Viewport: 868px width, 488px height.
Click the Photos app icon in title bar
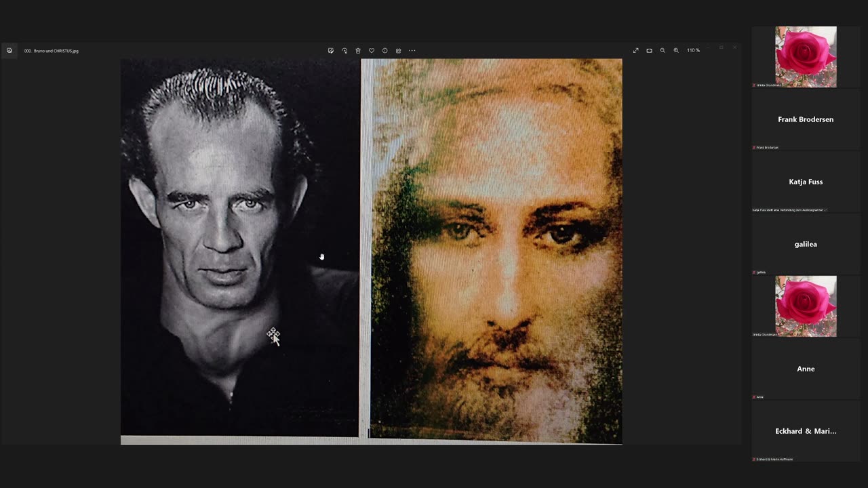9,51
